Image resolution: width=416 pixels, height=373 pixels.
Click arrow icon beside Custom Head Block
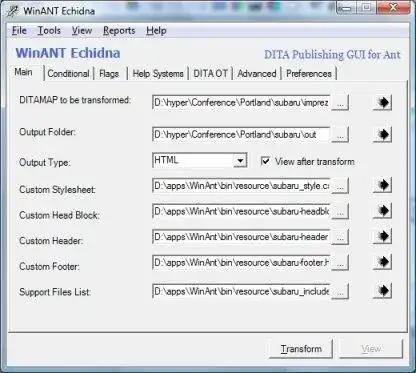point(382,211)
